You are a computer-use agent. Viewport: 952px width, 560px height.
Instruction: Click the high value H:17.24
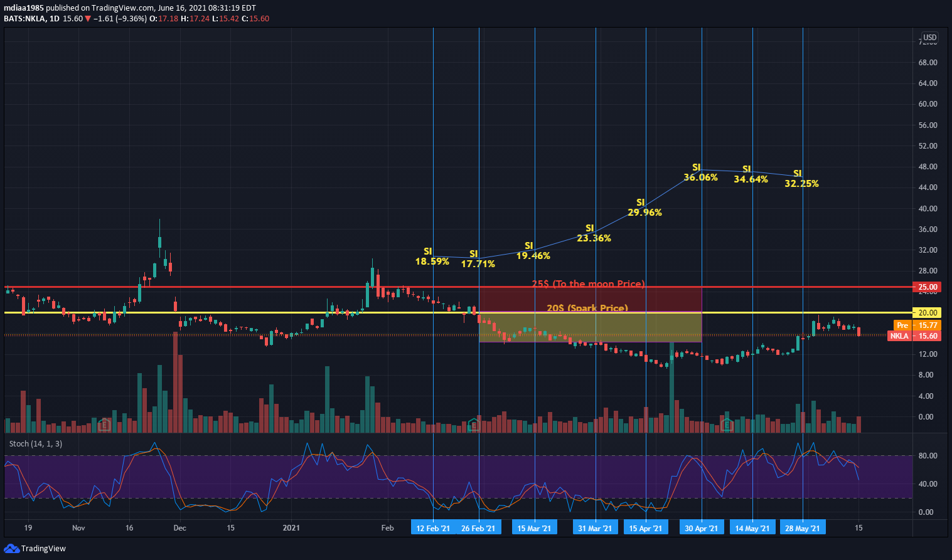coord(195,19)
